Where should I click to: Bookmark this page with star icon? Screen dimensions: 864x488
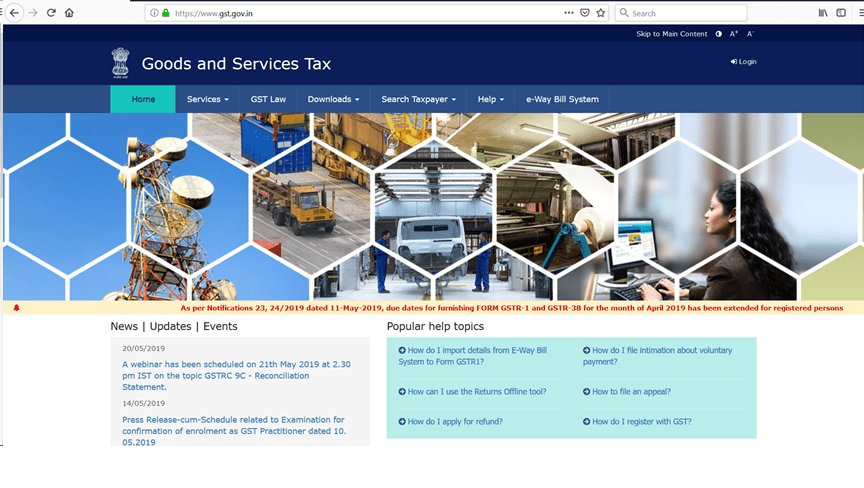(601, 13)
